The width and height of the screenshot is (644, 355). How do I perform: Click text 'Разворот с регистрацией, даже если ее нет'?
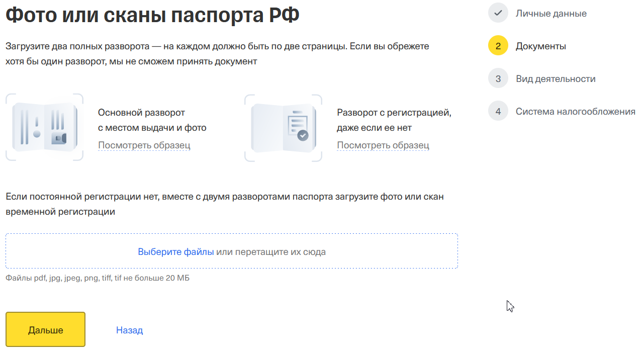tap(394, 120)
